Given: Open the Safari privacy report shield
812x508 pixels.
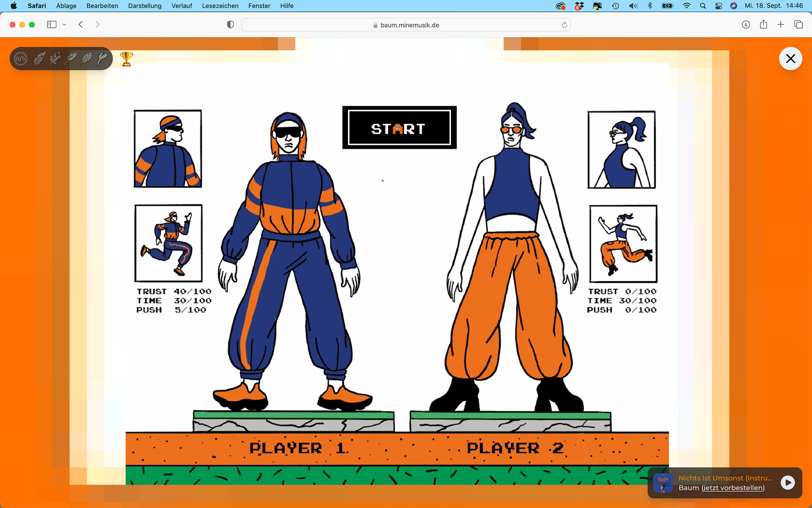Looking at the screenshot, I should 230,25.
